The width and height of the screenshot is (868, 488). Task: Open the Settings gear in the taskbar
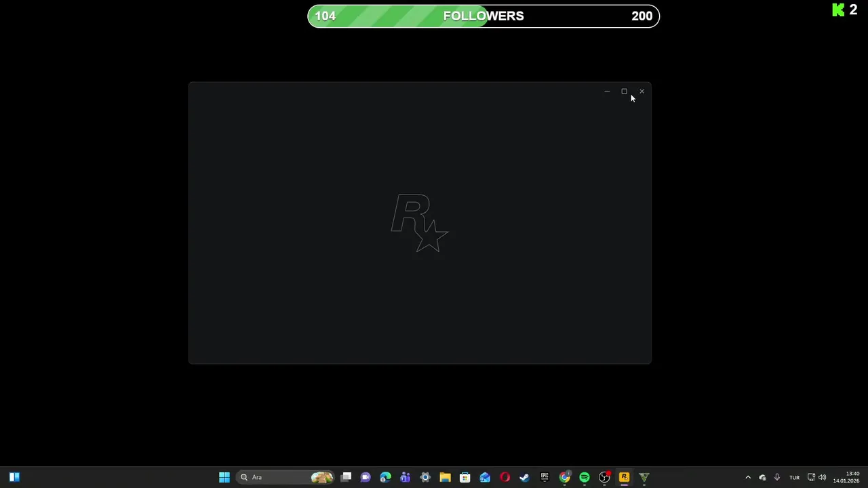425,477
